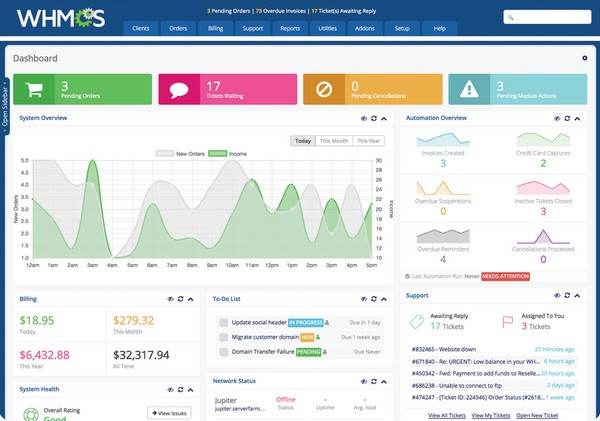Click the WHMCS logo

click(x=50, y=20)
